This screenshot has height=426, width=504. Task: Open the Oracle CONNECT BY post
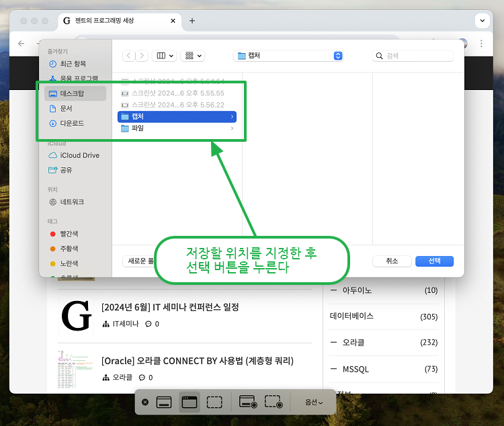[198, 361]
